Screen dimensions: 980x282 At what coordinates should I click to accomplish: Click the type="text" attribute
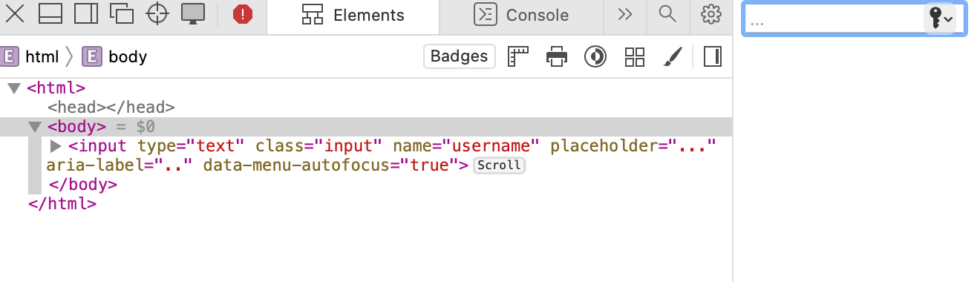[192, 146]
